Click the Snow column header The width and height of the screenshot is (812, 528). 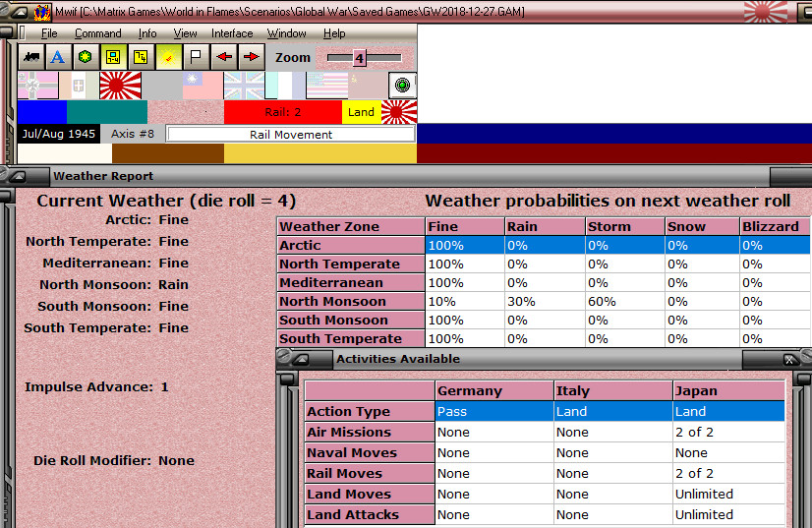702,226
